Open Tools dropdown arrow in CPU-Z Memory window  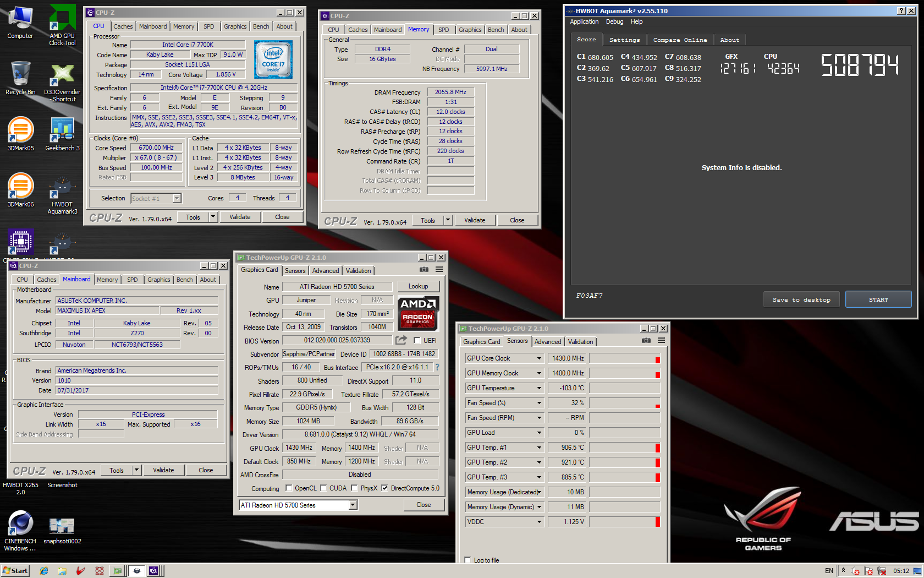[448, 220]
